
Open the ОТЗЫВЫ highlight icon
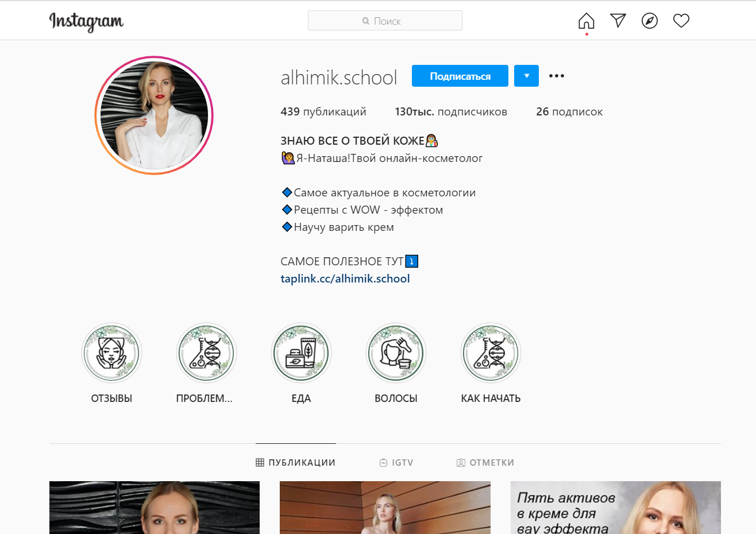point(111,353)
